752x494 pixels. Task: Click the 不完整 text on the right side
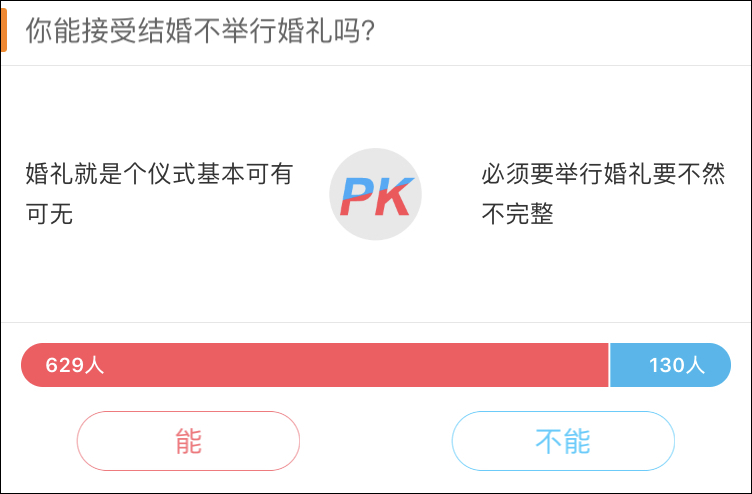tap(517, 213)
